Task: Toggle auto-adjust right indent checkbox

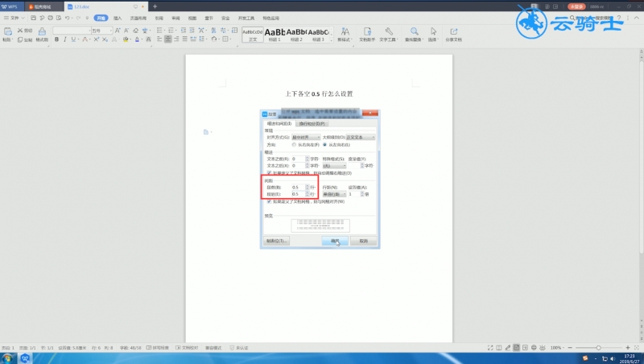Action: click(269, 173)
